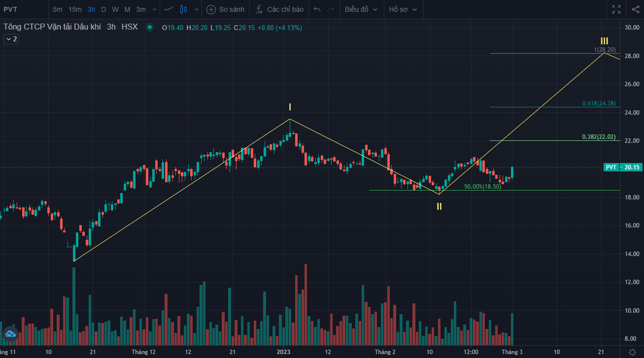Click the green 50.00% (18.50) Fibonacci line label
644x358 pixels.
tap(482, 187)
